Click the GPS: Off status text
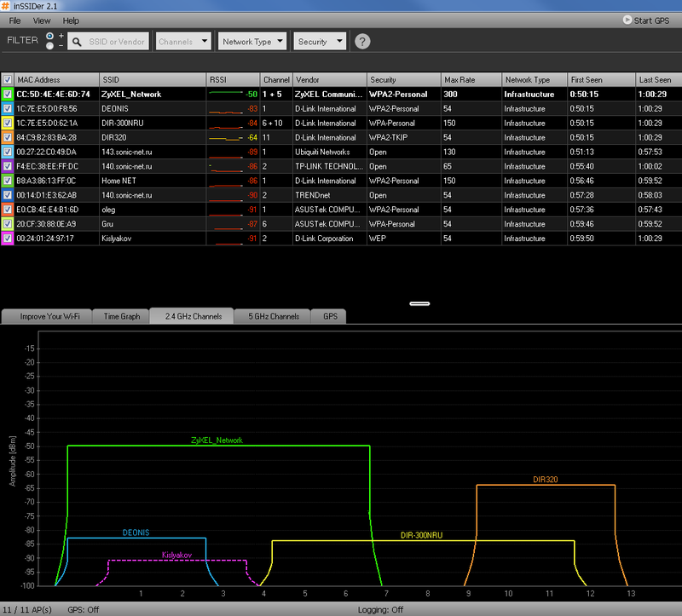This screenshot has width=682, height=616. [x=83, y=609]
